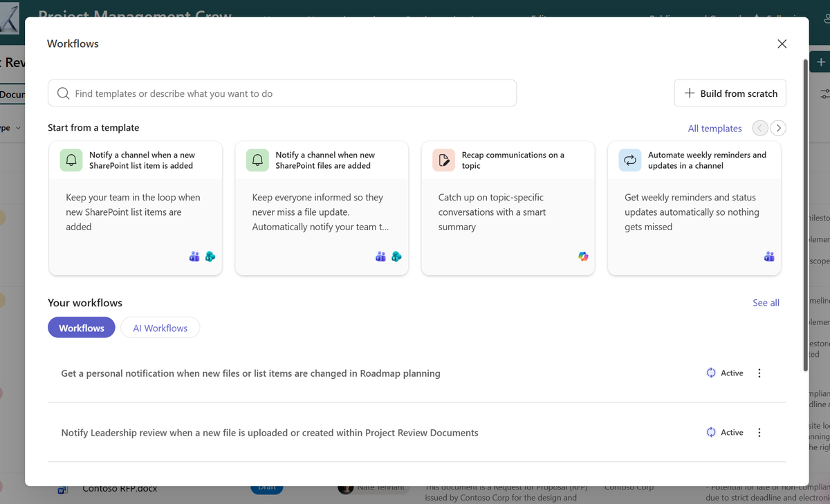Open All templates

[x=714, y=128]
